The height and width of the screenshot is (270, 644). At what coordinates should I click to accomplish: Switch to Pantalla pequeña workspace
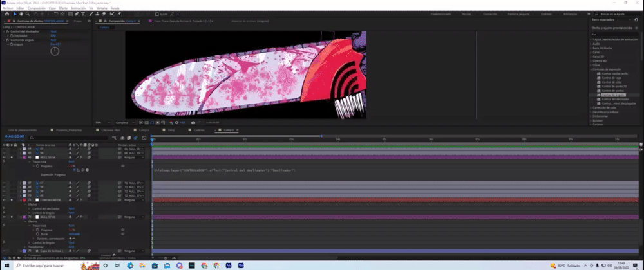coord(518,14)
